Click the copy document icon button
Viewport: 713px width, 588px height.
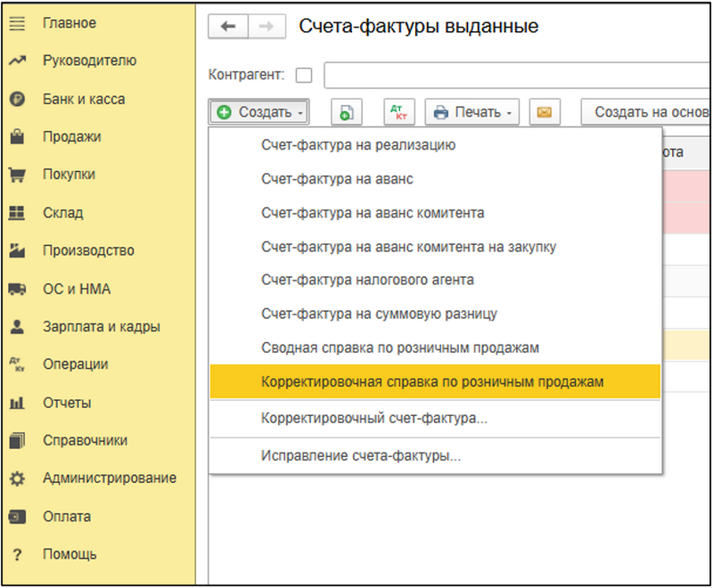click(x=346, y=112)
